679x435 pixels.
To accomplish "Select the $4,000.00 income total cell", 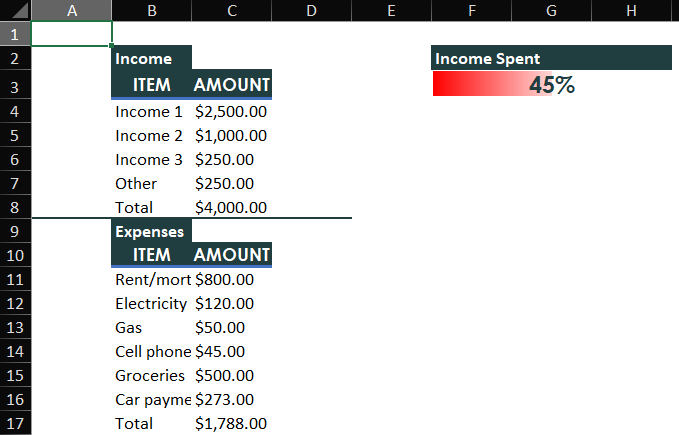I will point(231,207).
